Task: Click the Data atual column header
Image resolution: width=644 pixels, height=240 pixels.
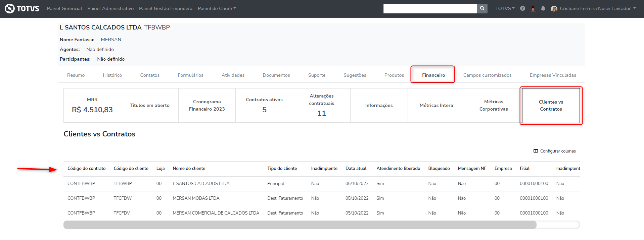Action: [356, 168]
